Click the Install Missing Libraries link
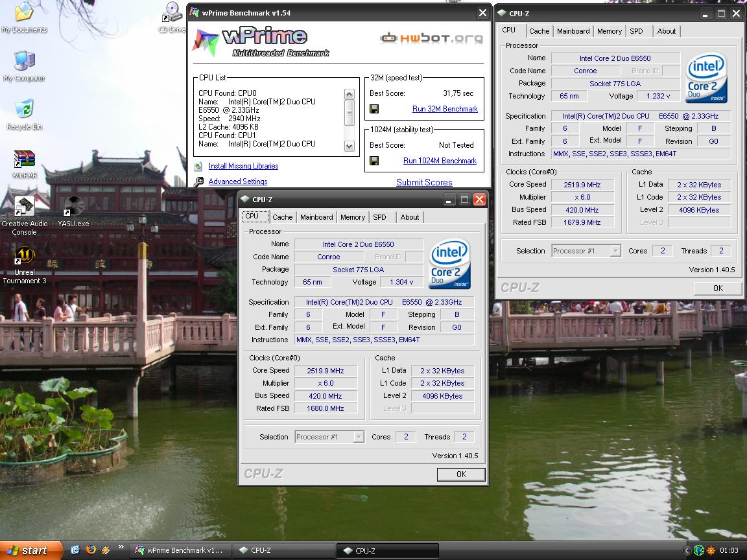The width and height of the screenshot is (747, 560). (x=243, y=166)
